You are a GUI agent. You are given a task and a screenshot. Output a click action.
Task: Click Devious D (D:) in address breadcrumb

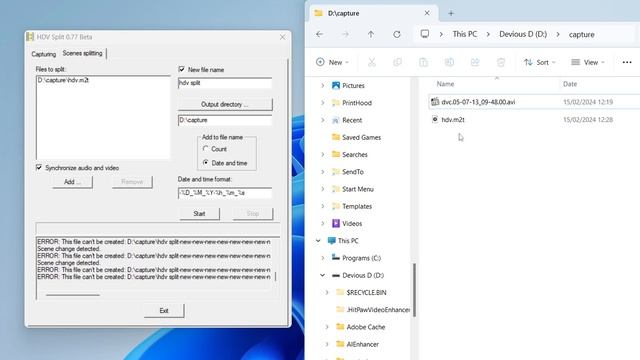tap(523, 34)
